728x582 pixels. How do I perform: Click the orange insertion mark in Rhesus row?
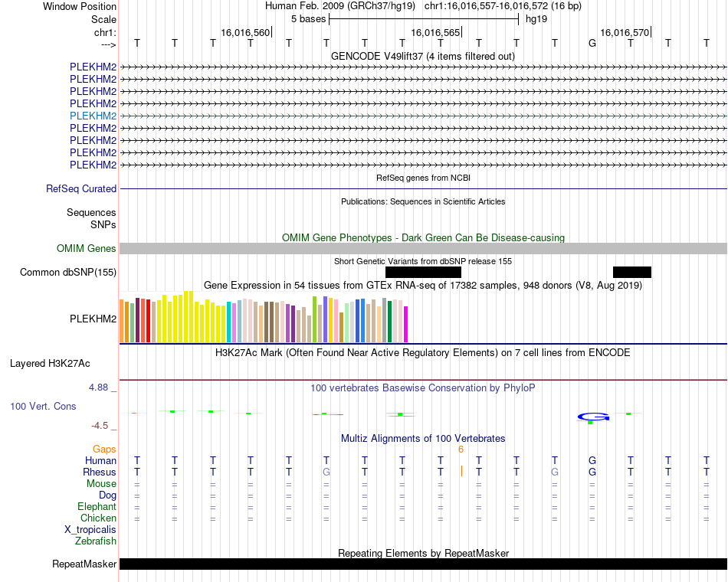[x=461, y=472]
